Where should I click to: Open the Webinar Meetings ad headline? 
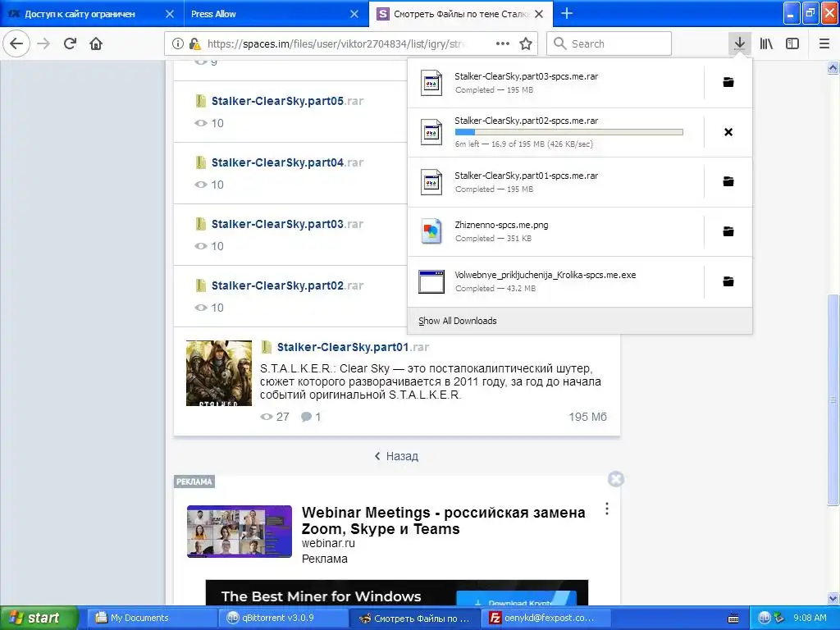pyautogui.click(x=444, y=521)
